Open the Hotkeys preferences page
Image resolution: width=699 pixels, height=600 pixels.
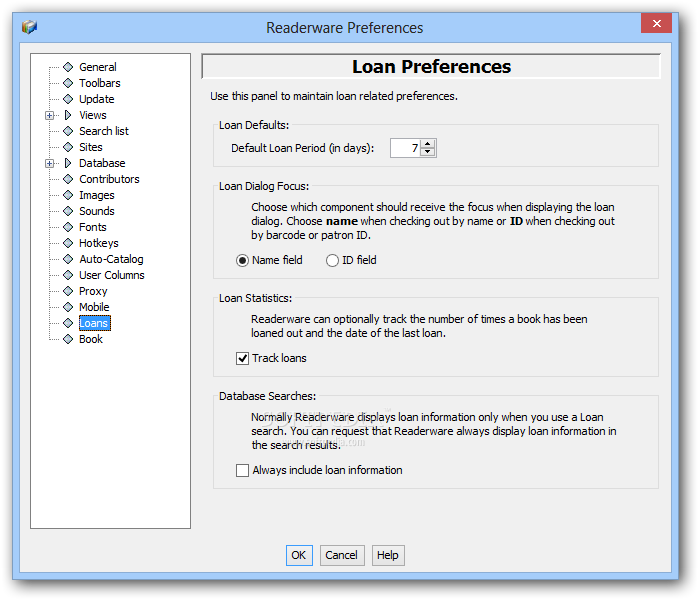pyautogui.click(x=99, y=243)
